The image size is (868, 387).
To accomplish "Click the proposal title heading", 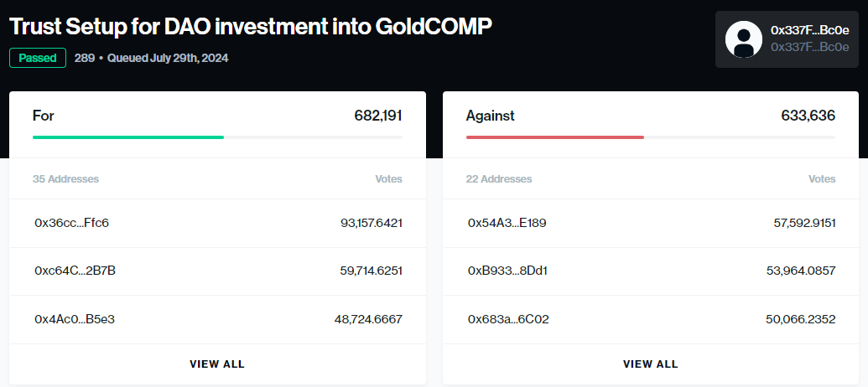I will 251,26.
